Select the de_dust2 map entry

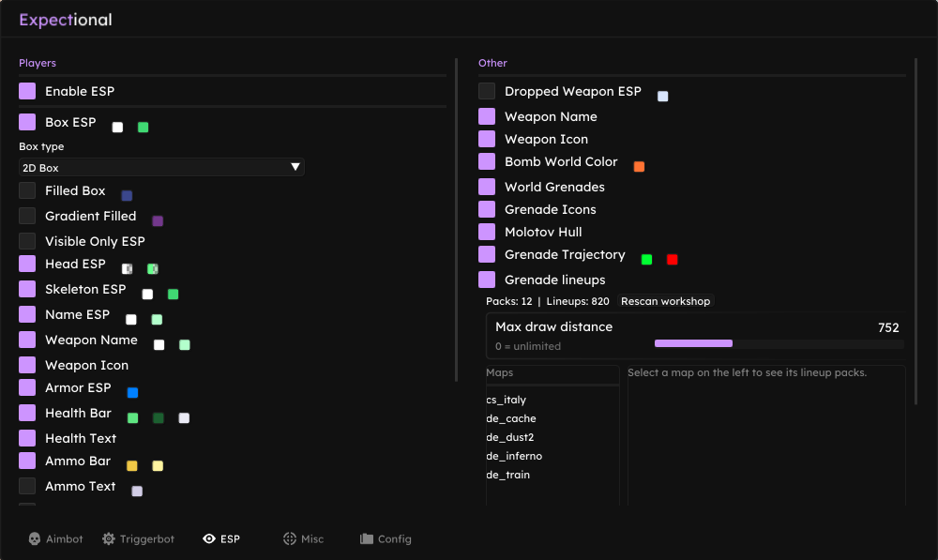[509, 437]
